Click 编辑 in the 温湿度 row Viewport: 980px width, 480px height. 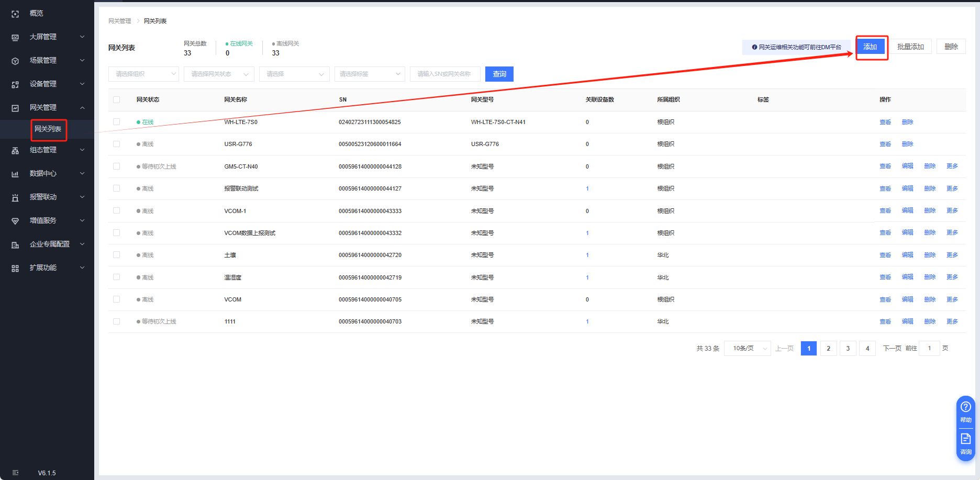(x=907, y=277)
